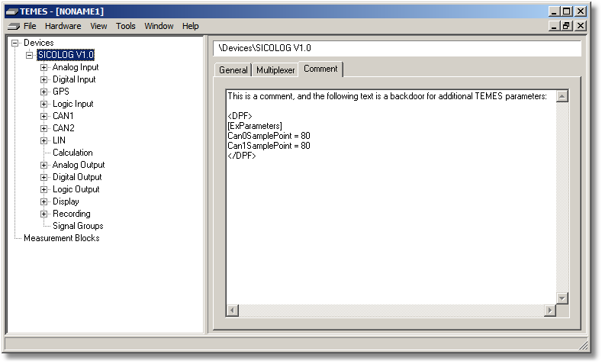The width and height of the screenshot is (602, 364).
Task: Select the Digital Output tree item
Action: (x=77, y=177)
